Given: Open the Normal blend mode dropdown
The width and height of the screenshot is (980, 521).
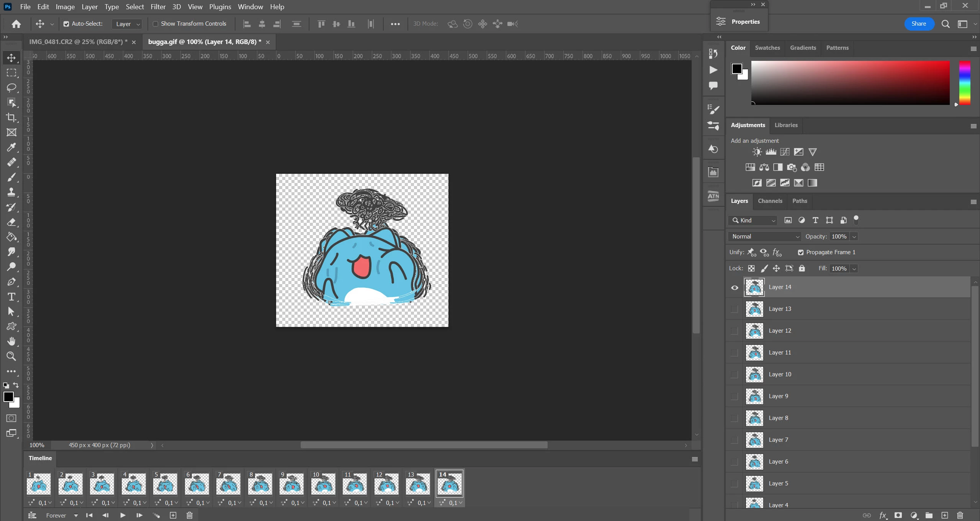Looking at the screenshot, I should coord(764,237).
